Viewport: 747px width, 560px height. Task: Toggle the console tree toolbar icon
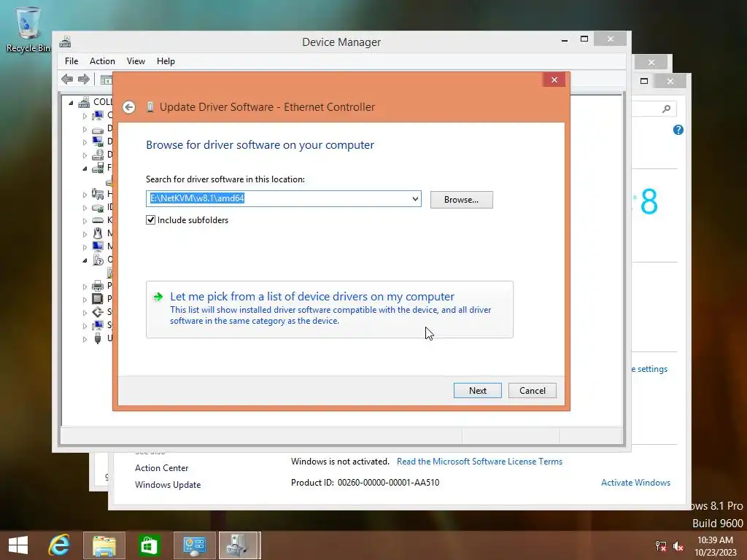pos(107,79)
